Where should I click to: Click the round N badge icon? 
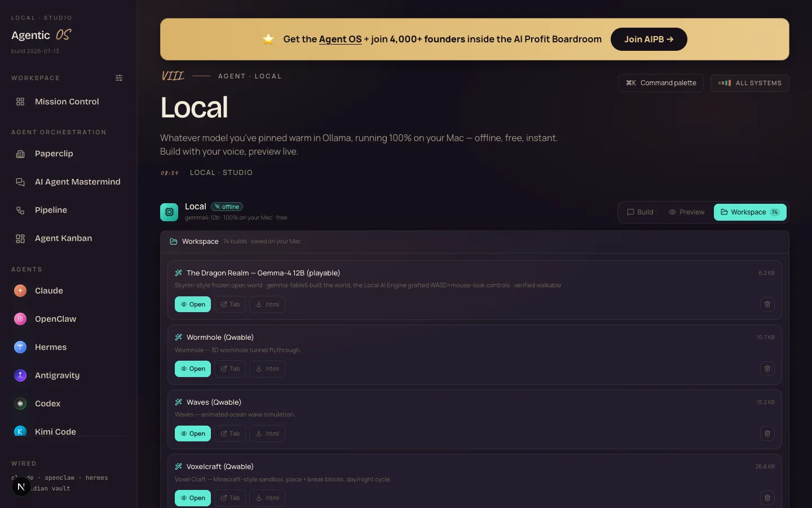pos(21,487)
